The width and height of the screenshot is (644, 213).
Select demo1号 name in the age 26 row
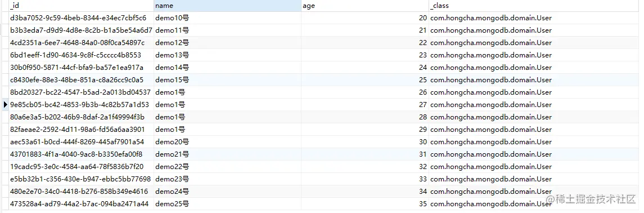227,92
